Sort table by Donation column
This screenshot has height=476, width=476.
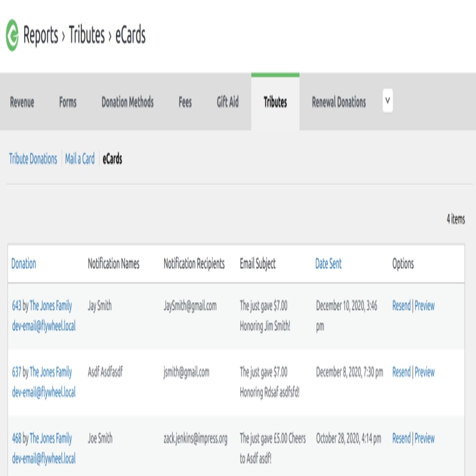pos(24,264)
